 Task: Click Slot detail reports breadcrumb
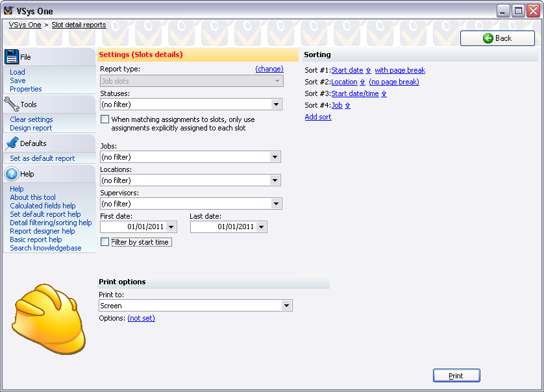(79, 25)
